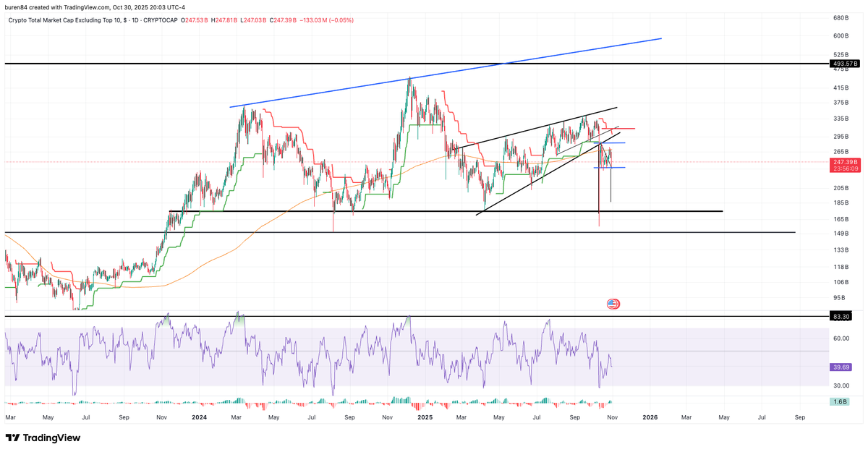Click the 118B price axis label
Screen dimensions: 868x452
[841, 266]
